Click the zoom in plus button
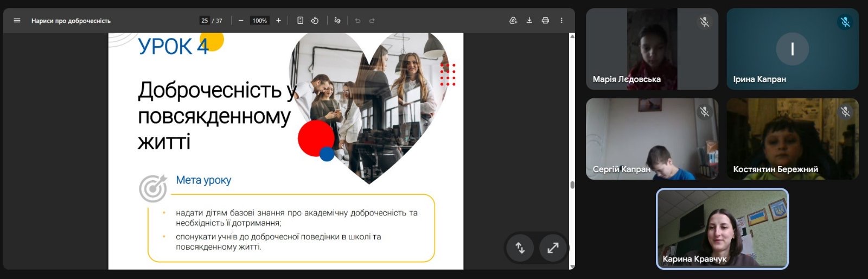This screenshot has width=868, height=279. [278, 21]
